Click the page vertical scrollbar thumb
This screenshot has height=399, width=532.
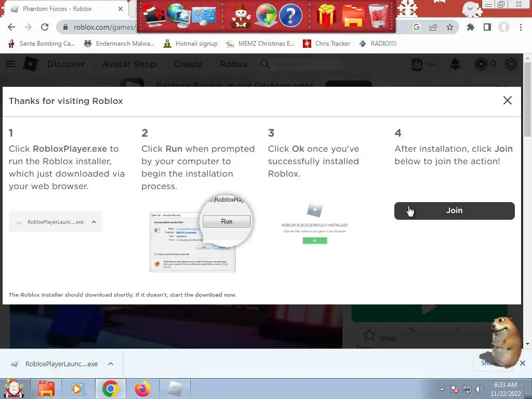(528, 100)
